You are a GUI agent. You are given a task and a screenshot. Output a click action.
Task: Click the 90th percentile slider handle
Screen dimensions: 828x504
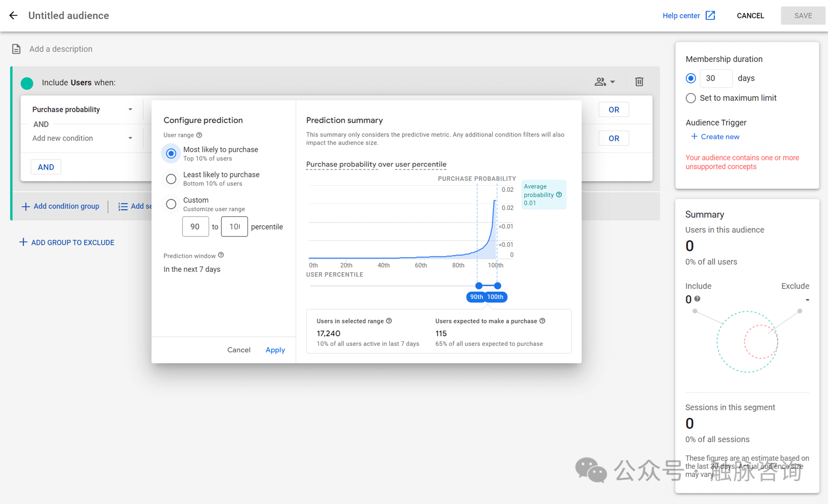click(x=479, y=286)
